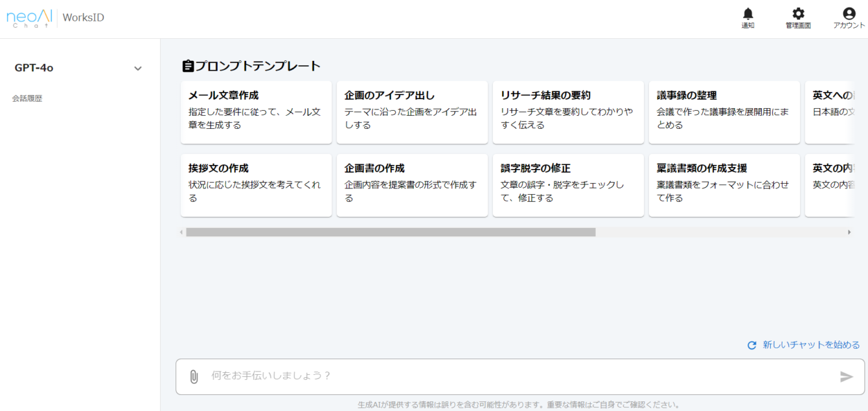Click the send message arrow icon

[x=847, y=376]
